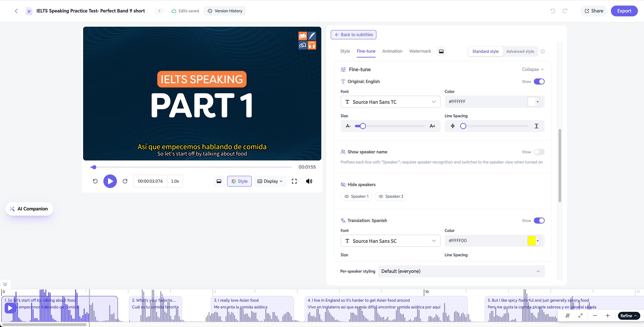
Task: Select the Fine-tune tab
Action: pos(366,51)
